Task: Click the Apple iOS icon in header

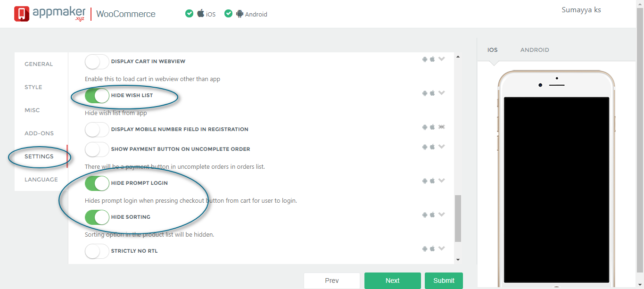Action: coord(201,13)
